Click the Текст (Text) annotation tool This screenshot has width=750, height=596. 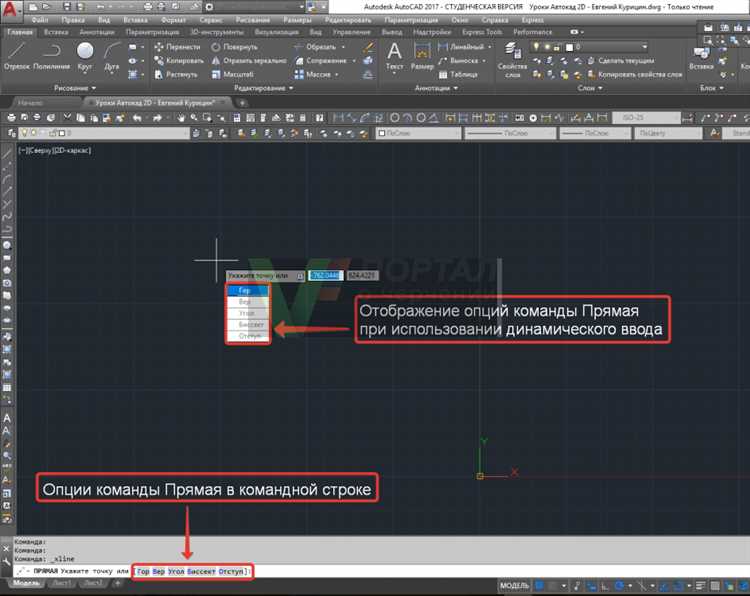coord(395,55)
